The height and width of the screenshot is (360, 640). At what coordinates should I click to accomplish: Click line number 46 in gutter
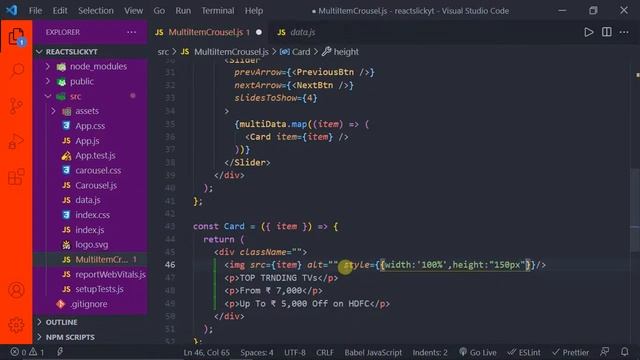[170, 265]
